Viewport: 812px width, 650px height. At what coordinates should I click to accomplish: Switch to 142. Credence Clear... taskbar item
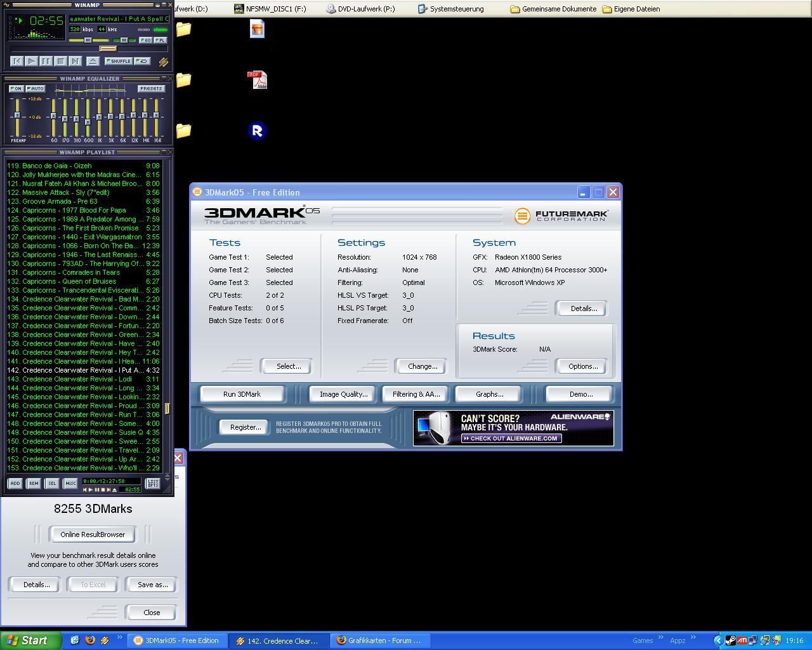pos(279,640)
